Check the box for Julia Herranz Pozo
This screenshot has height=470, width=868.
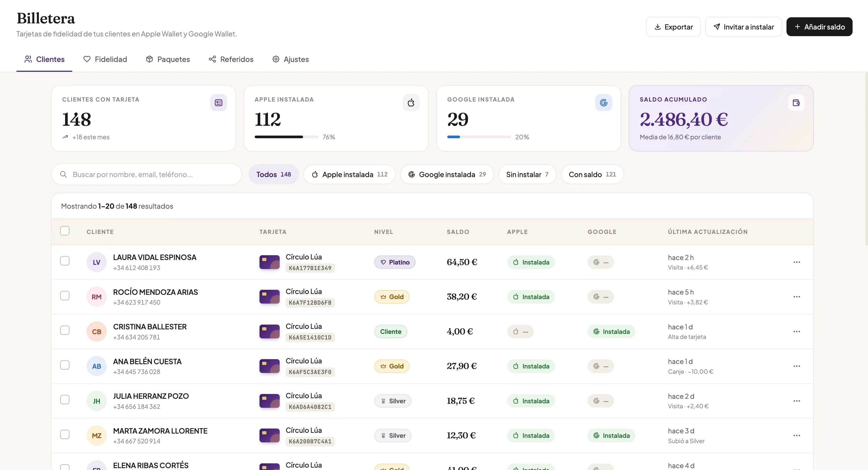(65, 400)
